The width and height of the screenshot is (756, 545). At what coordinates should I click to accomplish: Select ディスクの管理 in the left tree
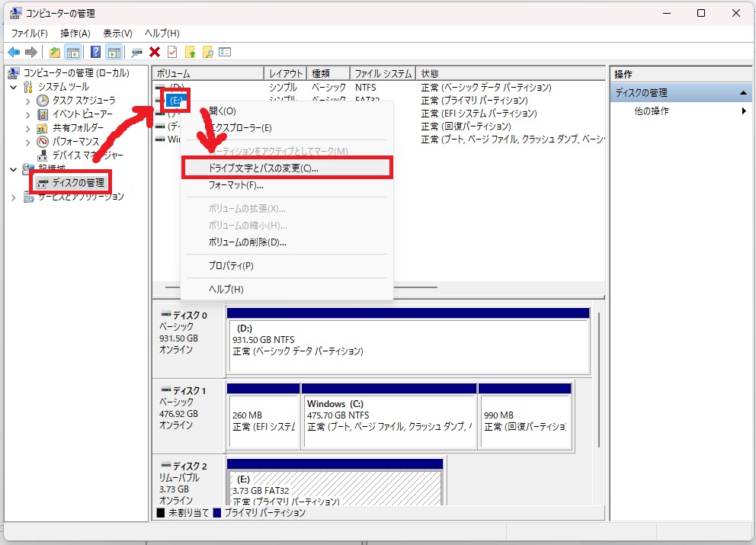pyautogui.click(x=78, y=183)
